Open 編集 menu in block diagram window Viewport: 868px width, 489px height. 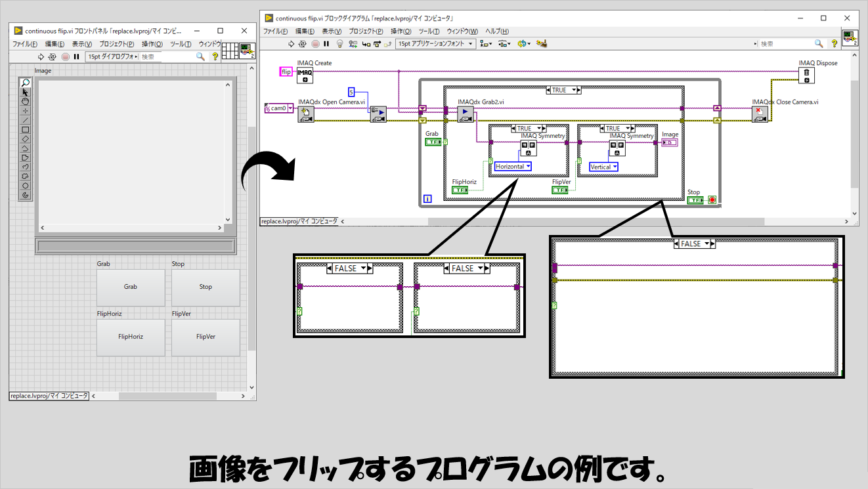pyautogui.click(x=305, y=32)
